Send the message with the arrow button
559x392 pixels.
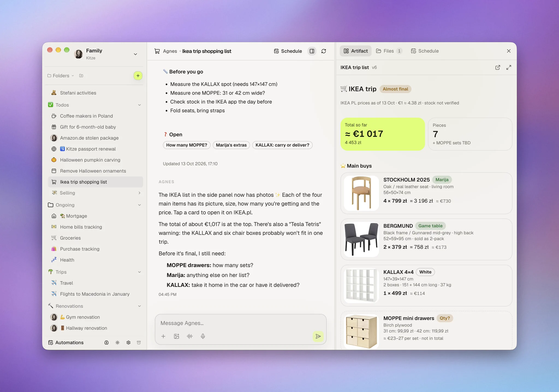(x=318, y=336)
